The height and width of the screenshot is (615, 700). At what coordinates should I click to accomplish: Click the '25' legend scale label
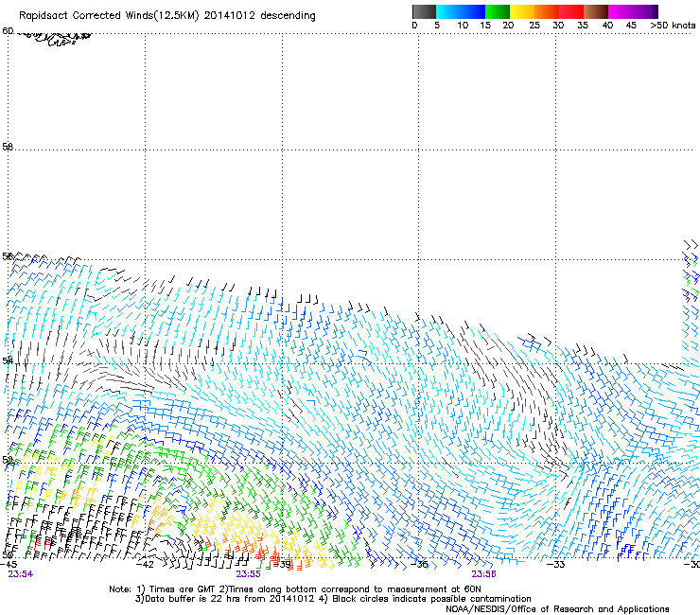pos(534,26)
